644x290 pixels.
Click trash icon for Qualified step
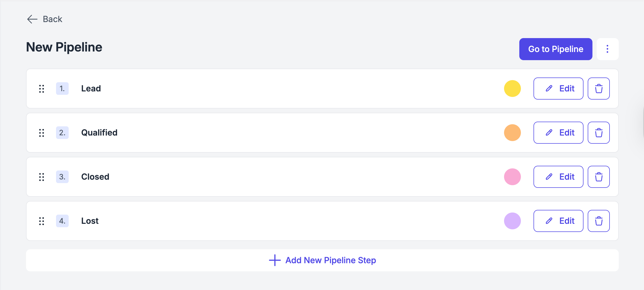598,133
